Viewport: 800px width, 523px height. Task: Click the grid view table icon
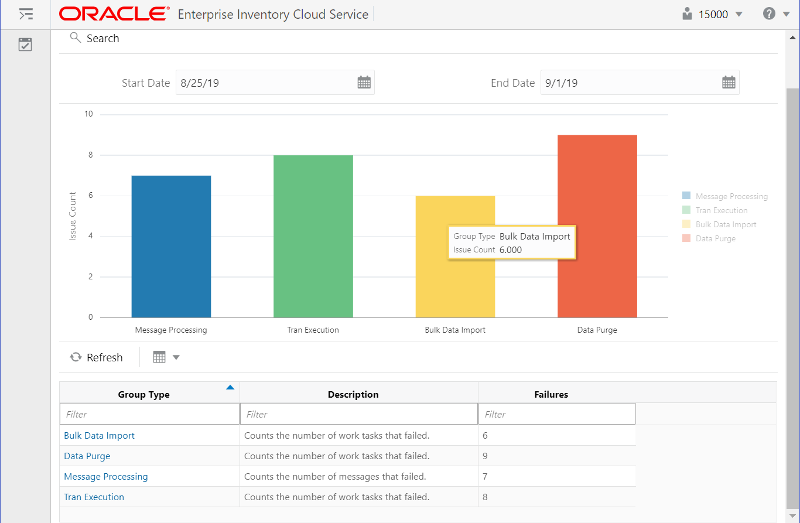[x=159, y=357]
